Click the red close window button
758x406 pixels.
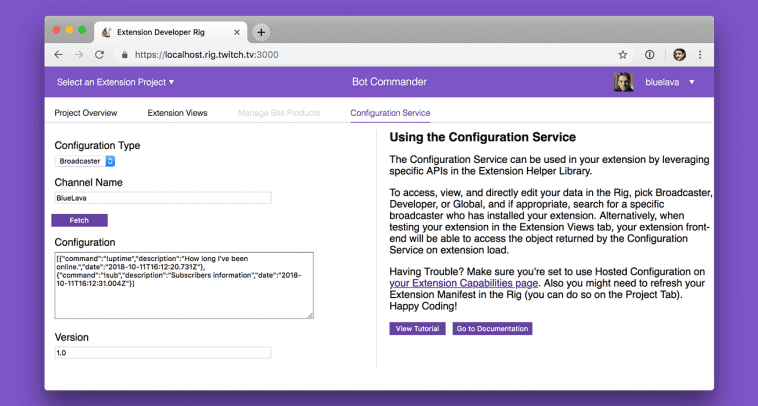pyautogui.click(x=57, y=30)
